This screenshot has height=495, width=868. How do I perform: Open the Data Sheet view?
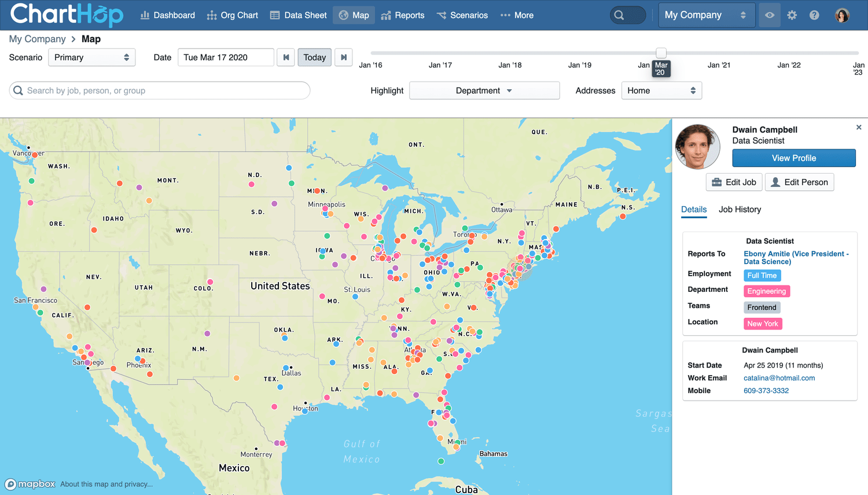point(298,15)
